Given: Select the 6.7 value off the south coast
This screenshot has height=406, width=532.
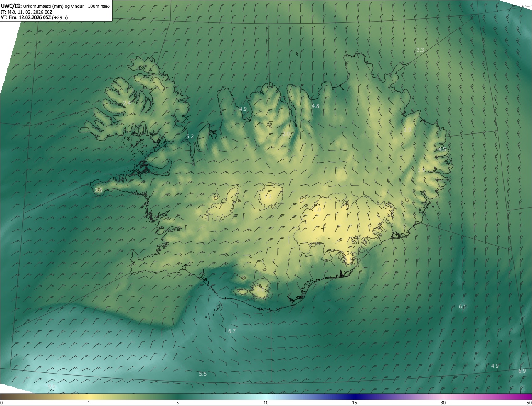Looking at the screenshot, I should [x=232, y=331].
